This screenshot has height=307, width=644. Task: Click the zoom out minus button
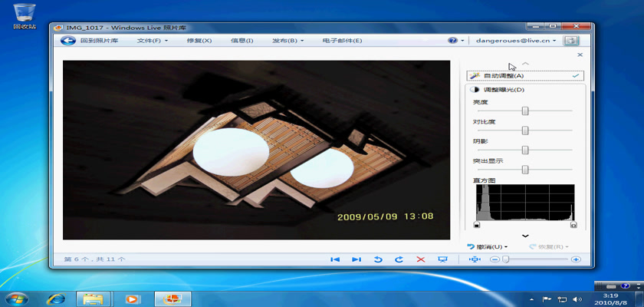point(495,259)
